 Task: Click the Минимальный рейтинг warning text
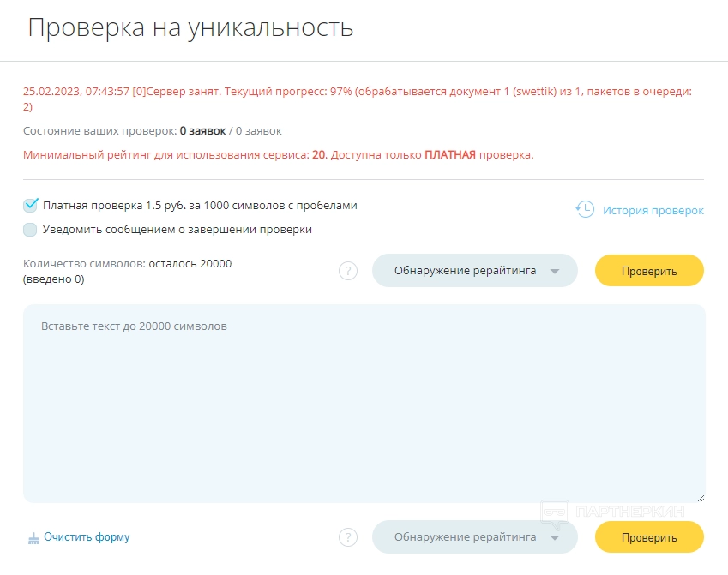tap(279, 154)
